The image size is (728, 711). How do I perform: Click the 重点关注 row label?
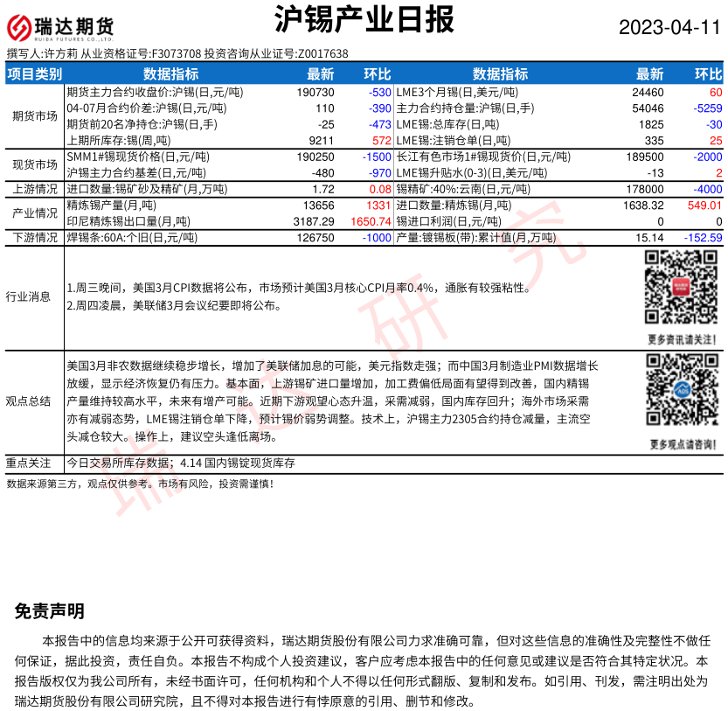(30, 464)
